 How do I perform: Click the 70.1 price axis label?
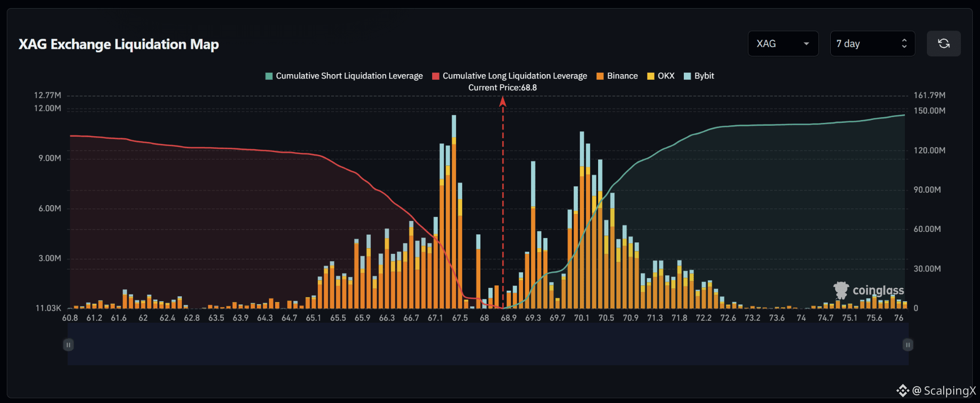tap(582, 318)
